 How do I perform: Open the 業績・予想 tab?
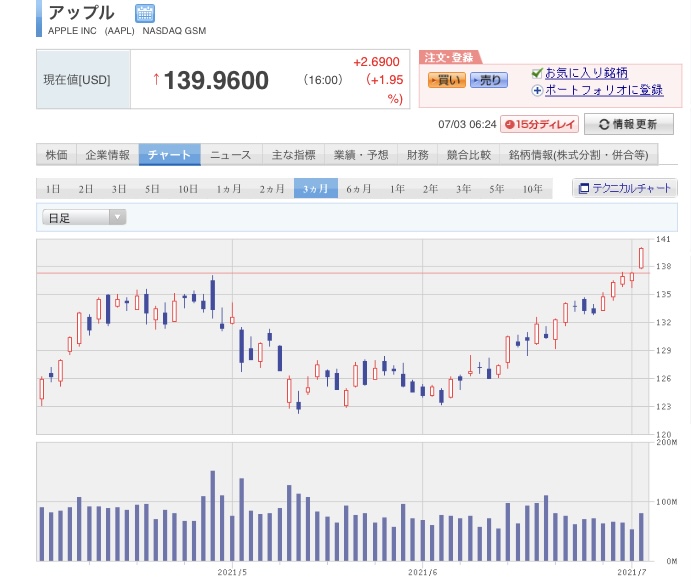[x=361, y=155]
